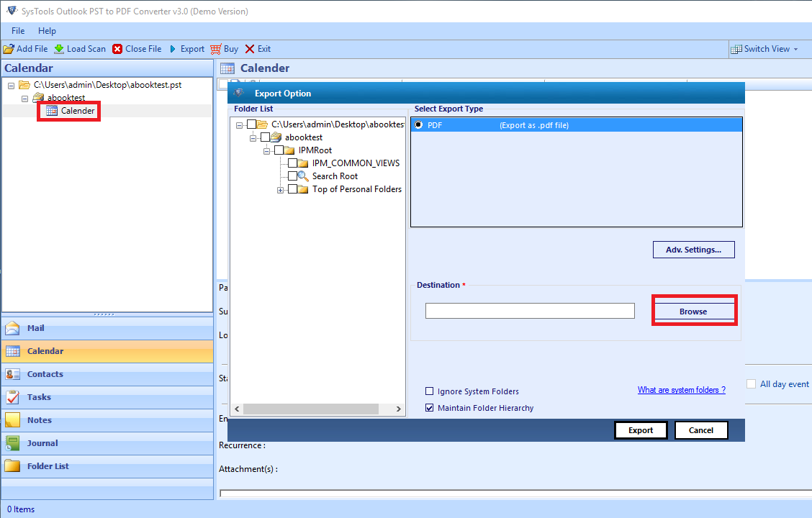Open the File menu

[18, 31]
